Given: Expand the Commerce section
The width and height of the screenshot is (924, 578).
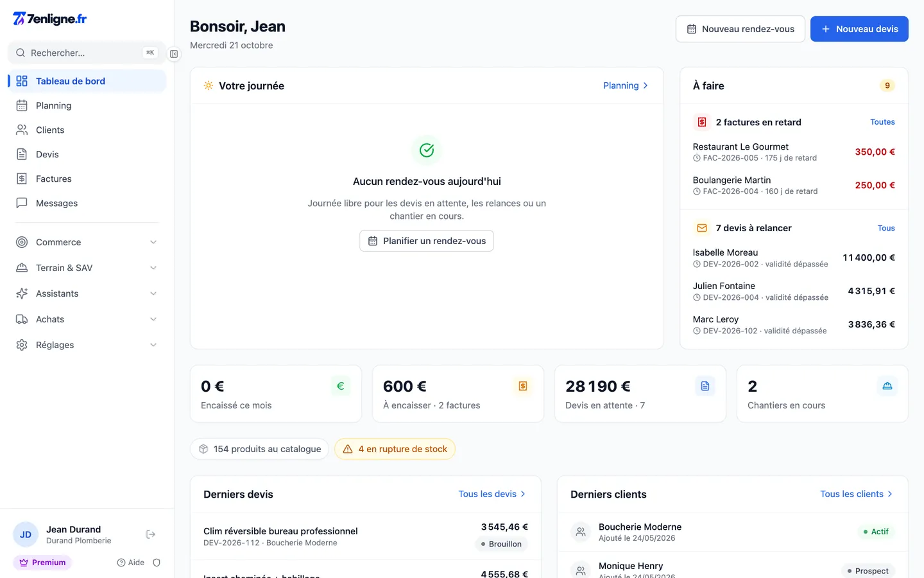Looking at the screenshot, I should (x=87, y=242).
